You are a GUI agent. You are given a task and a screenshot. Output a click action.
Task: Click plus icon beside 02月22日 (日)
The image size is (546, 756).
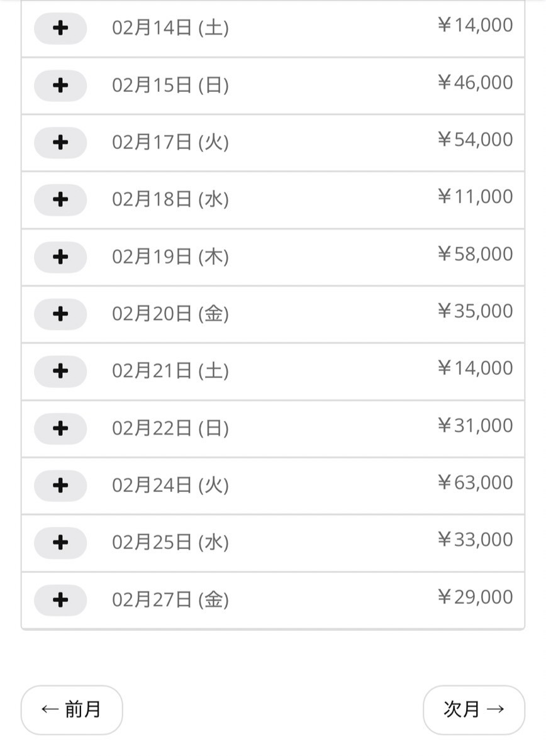60,429
